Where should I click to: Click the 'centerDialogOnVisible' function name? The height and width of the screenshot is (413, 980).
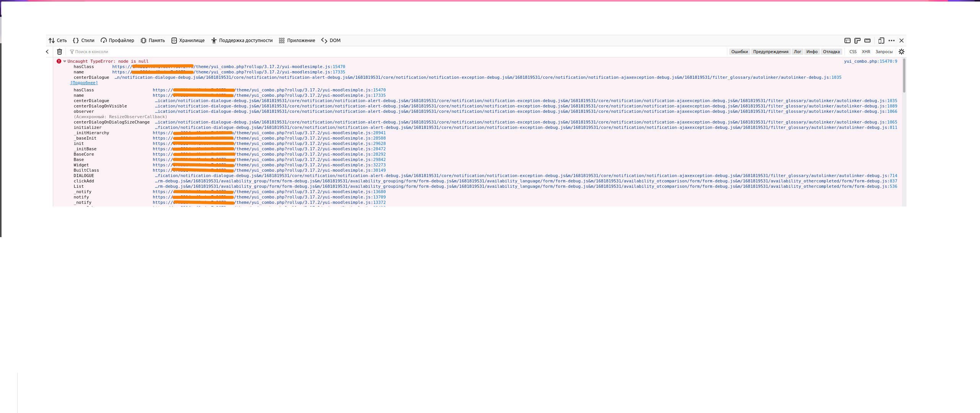tap(100, 106)
